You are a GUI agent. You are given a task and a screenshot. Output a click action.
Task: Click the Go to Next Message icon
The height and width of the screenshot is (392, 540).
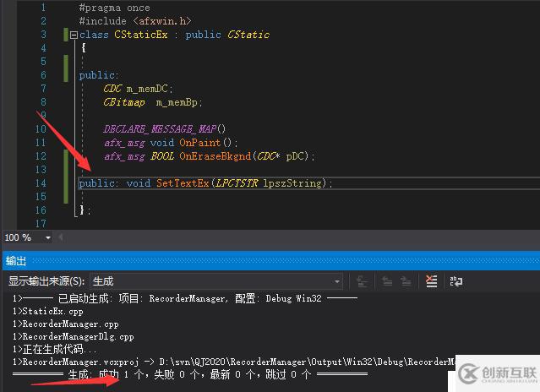pyautogui.click(x=406, y=281)
